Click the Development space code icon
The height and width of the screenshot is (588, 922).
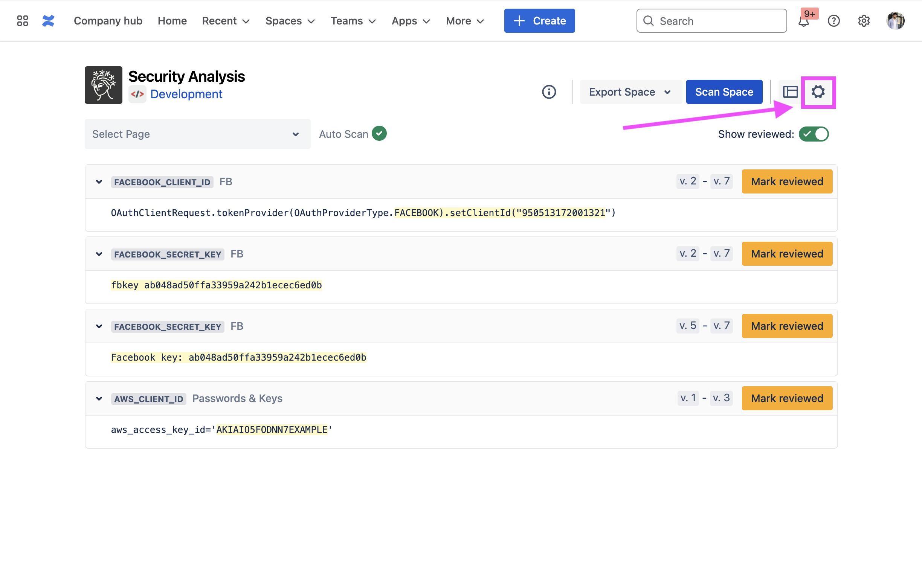pyautogui.click(x=137, y=94)
